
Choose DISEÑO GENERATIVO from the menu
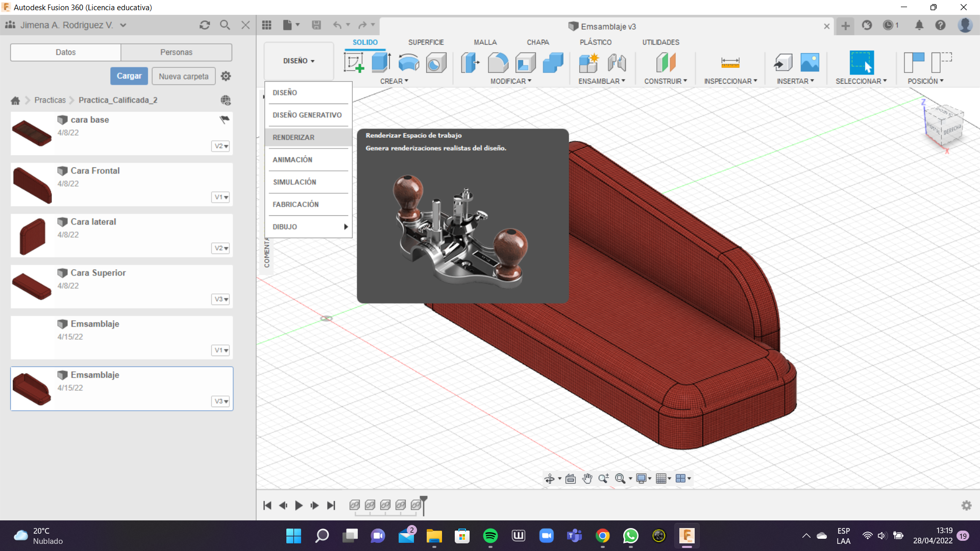click(308, 115)
